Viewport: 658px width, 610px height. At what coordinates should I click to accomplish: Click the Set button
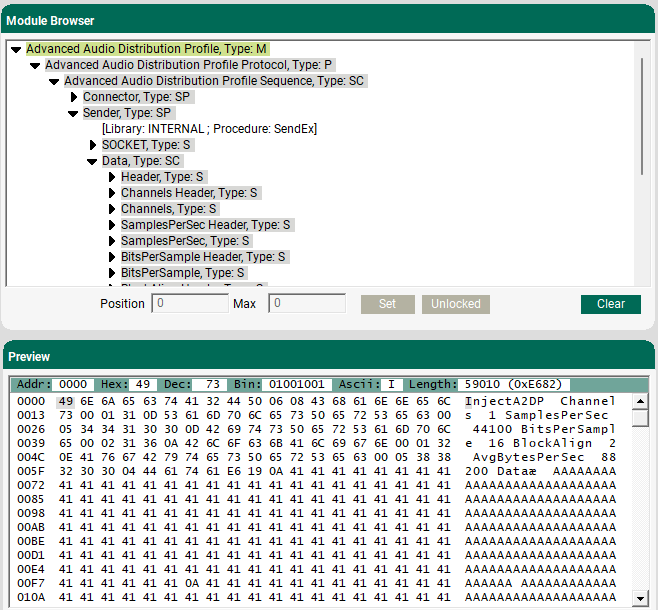[387, 304]
